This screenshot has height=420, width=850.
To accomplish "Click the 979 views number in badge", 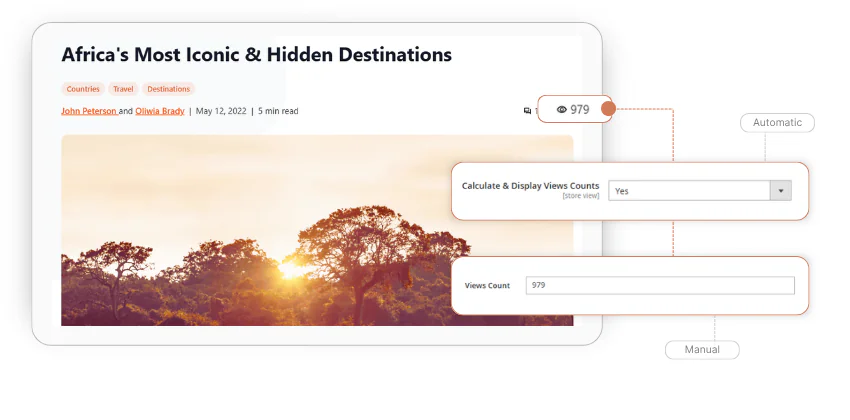I will (580, 110).
